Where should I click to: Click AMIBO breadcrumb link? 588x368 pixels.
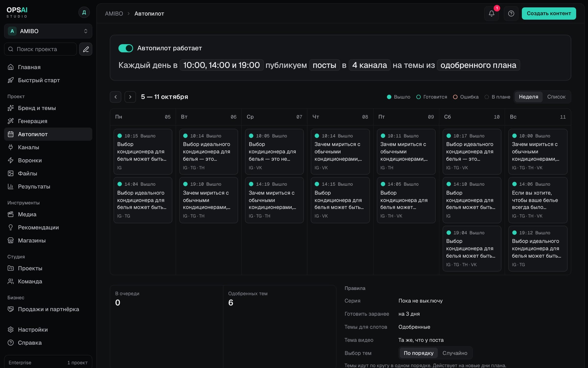point(114,13)
